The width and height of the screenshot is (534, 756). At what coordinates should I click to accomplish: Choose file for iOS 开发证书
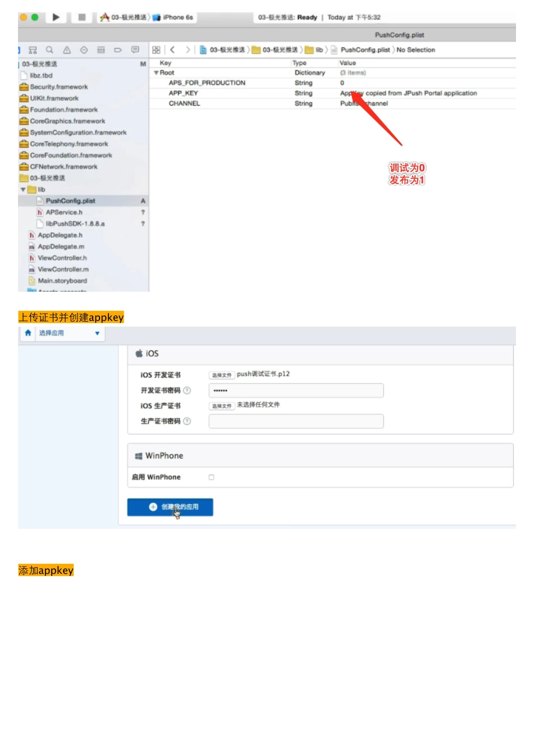click(x=222, y=375)
